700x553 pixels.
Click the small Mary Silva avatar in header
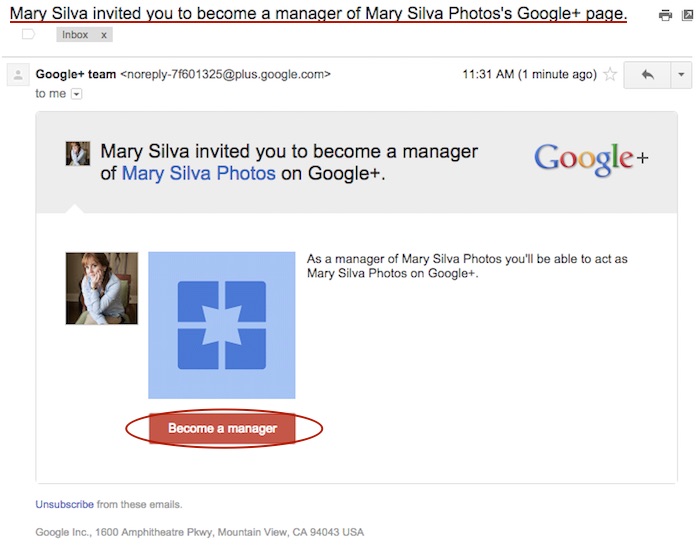coord(78,153)
